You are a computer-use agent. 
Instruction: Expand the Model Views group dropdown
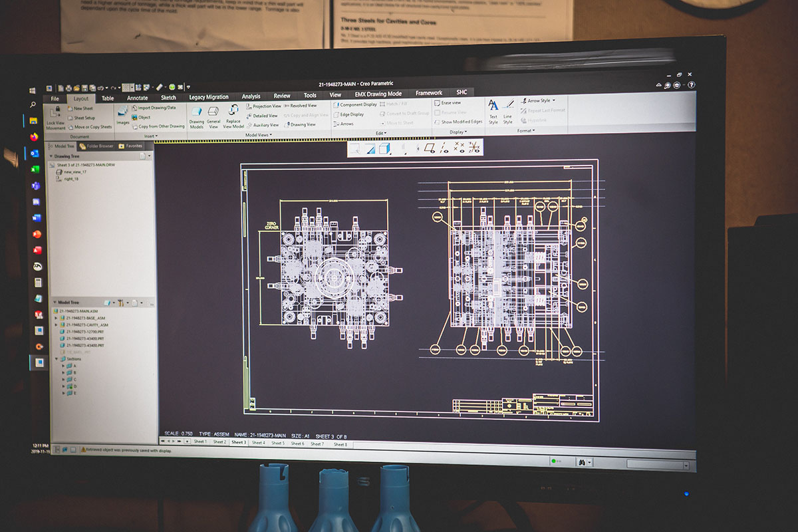259,135
